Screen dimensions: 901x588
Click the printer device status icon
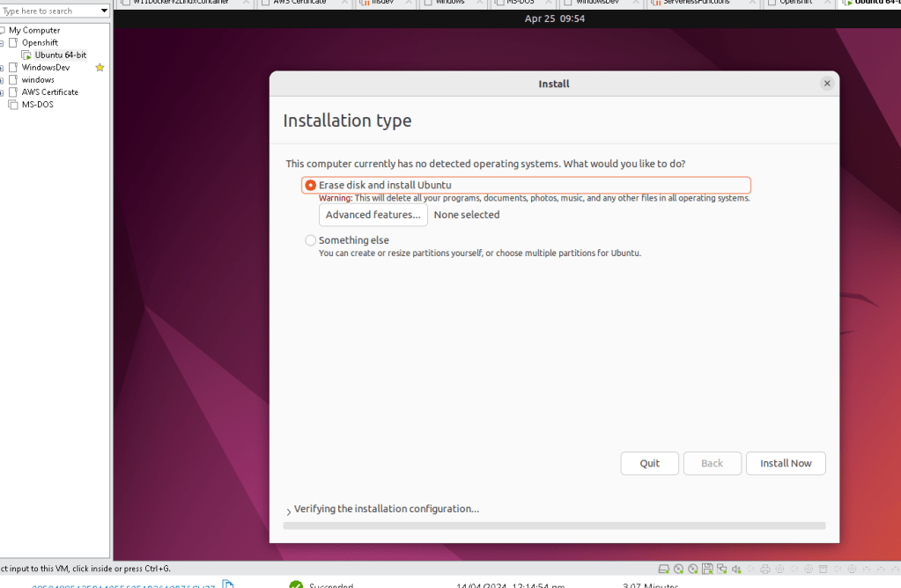(764, 569)
